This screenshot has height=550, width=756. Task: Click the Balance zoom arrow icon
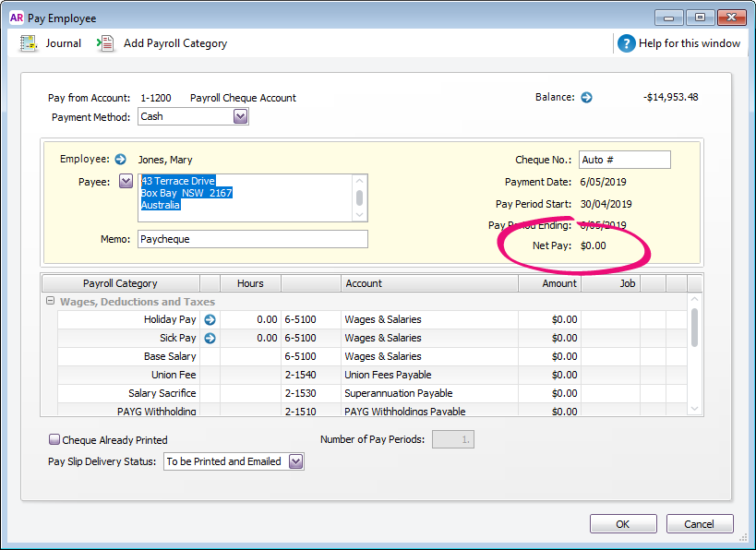coord(586,97)
